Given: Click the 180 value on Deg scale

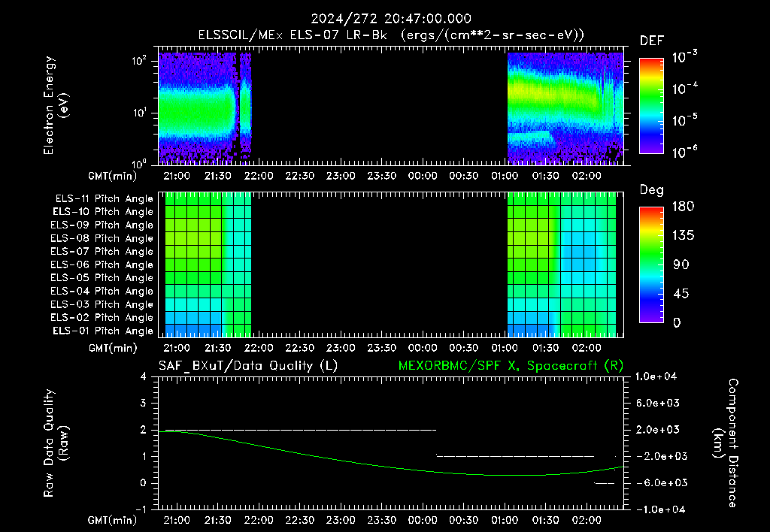Looking at the screenshot, I should click(x=683, y=207).
